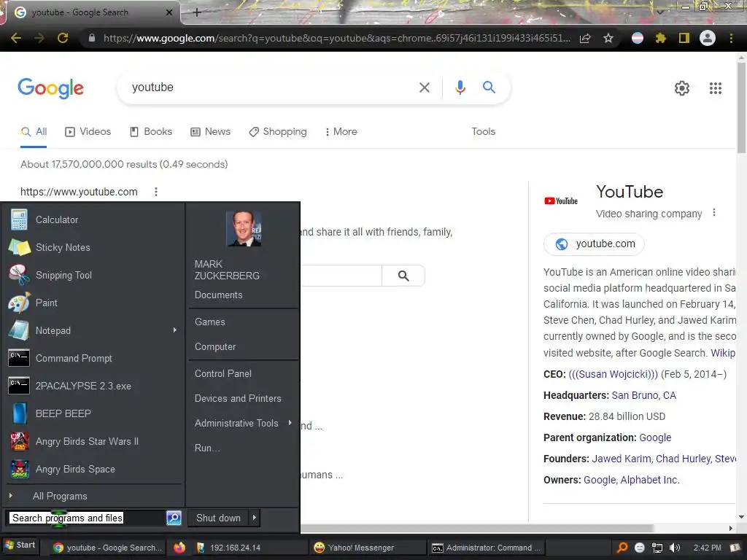
Task: Switch to Books results tab
Action: 151,131
